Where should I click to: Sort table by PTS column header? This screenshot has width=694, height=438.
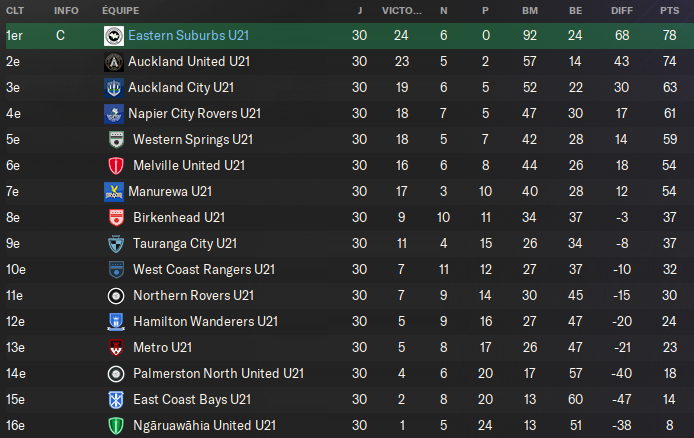(x=669, y=11)
